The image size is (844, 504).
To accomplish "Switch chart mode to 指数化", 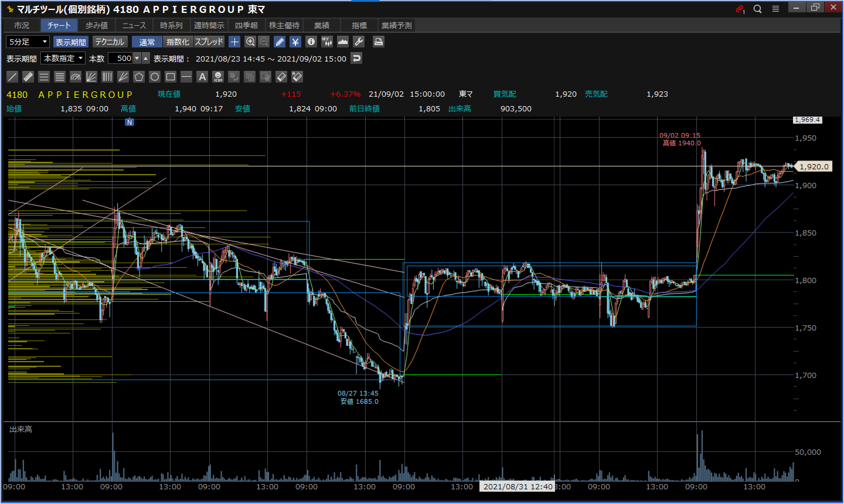I will pos(177,42).
